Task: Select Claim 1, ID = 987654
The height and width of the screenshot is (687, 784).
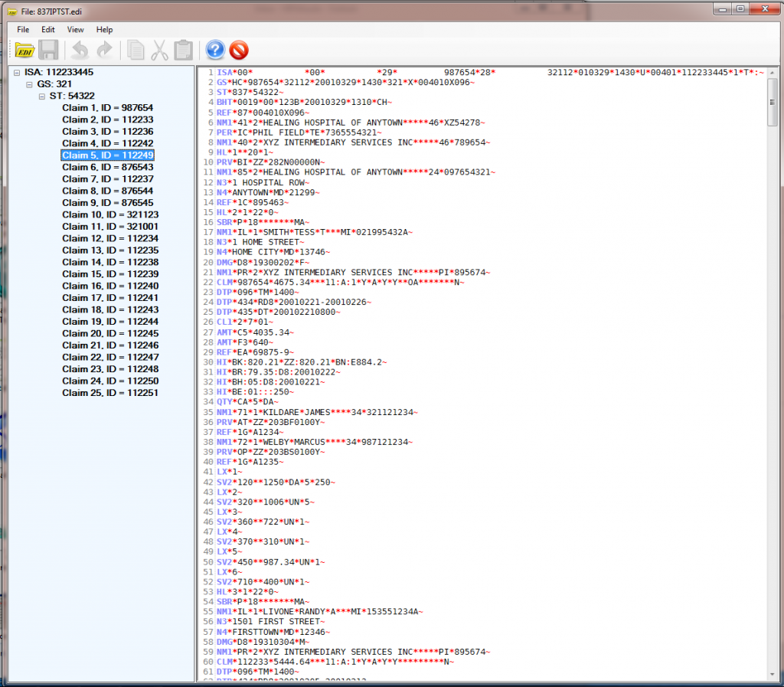Action: point(107,107)
